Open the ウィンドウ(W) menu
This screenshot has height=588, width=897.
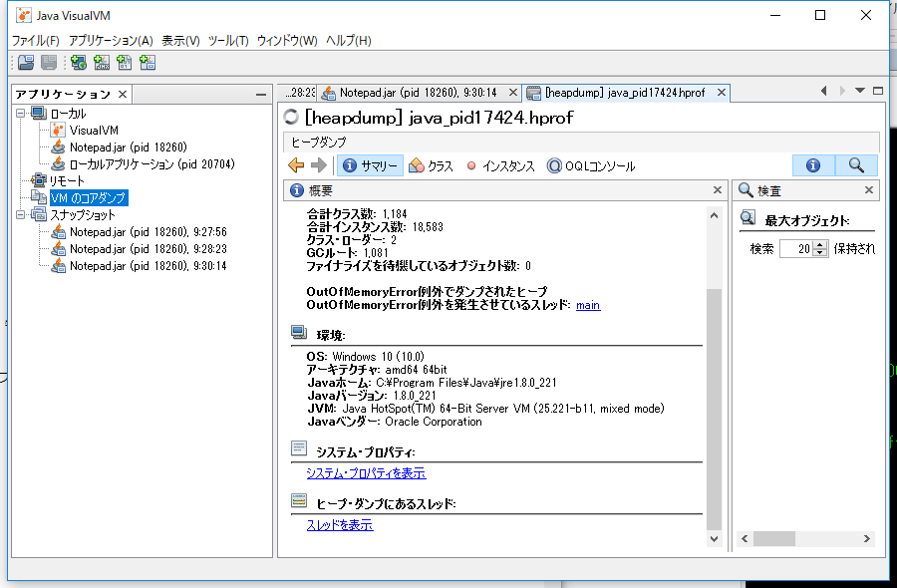(x=287, y=41)
